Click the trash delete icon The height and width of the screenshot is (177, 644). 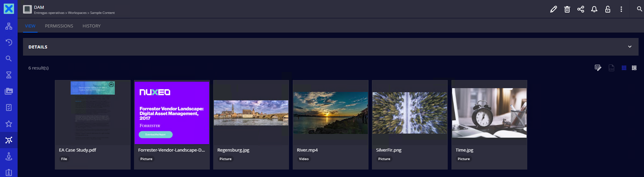pos(567,9)
